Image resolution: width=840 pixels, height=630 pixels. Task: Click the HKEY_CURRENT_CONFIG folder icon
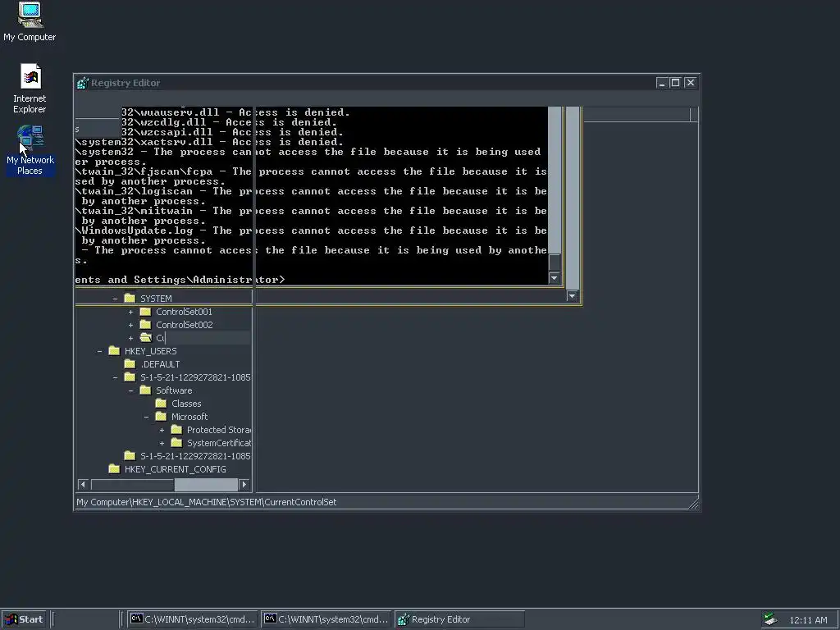tap(114, 468)
